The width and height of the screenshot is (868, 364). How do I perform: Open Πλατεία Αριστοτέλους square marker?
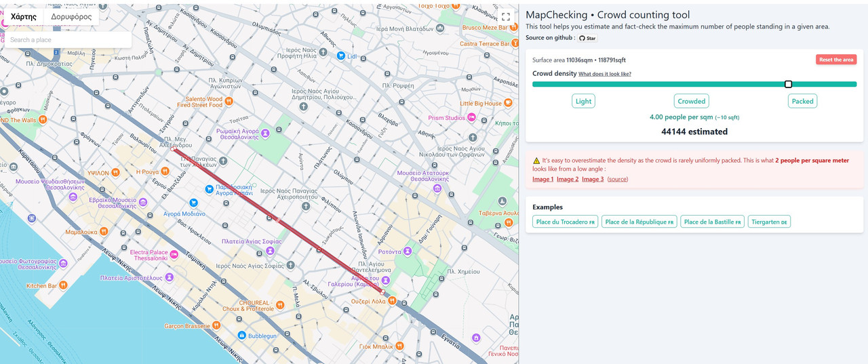pos(169,278)
